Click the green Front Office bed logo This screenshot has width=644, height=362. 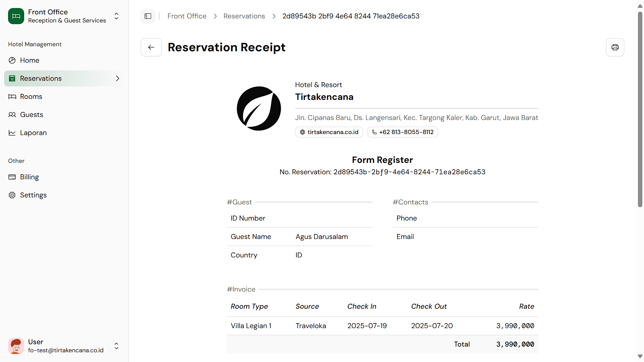(16, 16)
